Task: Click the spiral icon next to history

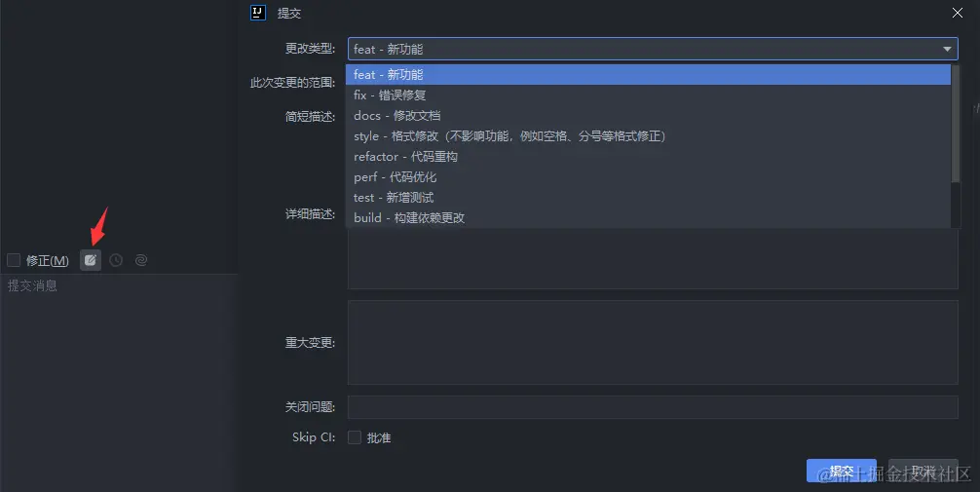Action: pos(141,260)
